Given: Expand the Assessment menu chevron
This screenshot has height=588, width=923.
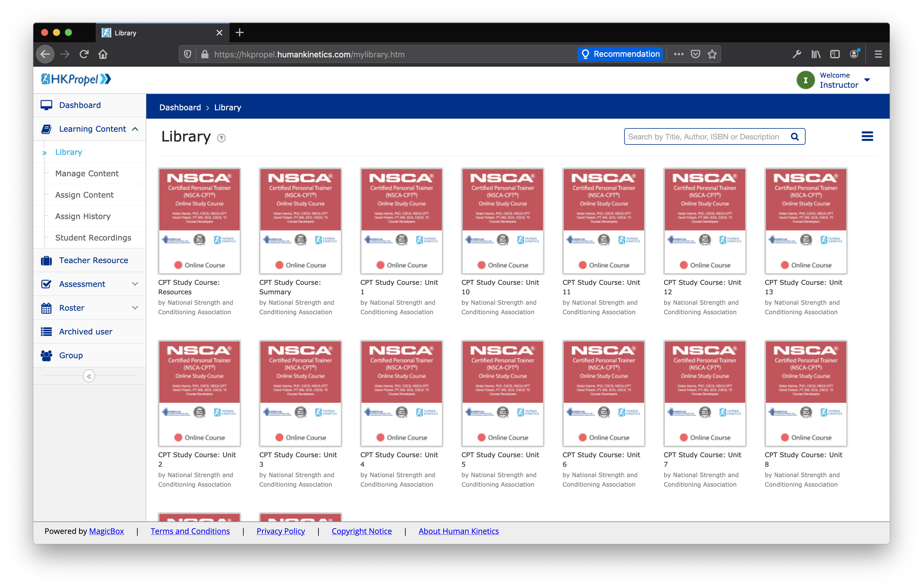Looking at the screenshot, I should coord(135,284).
